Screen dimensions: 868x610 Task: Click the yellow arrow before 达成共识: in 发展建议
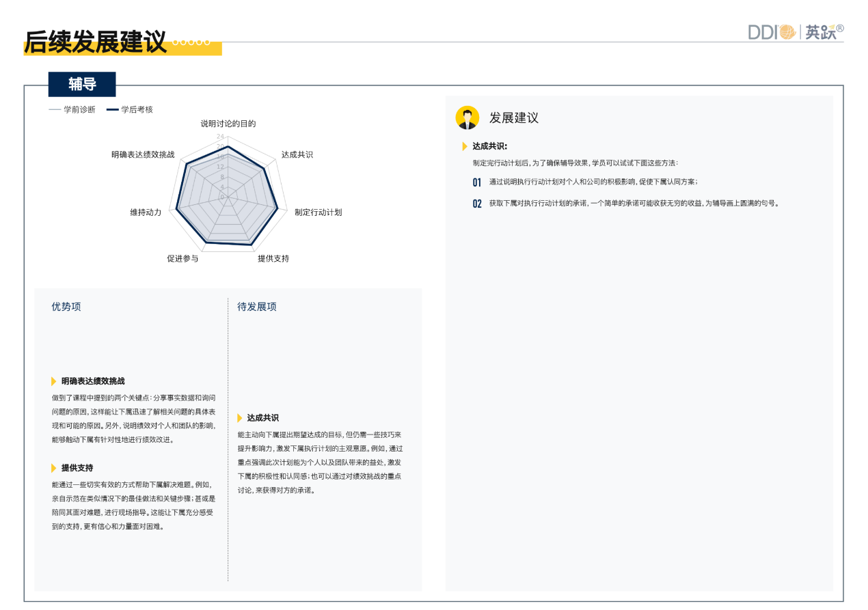pos(465,146)
